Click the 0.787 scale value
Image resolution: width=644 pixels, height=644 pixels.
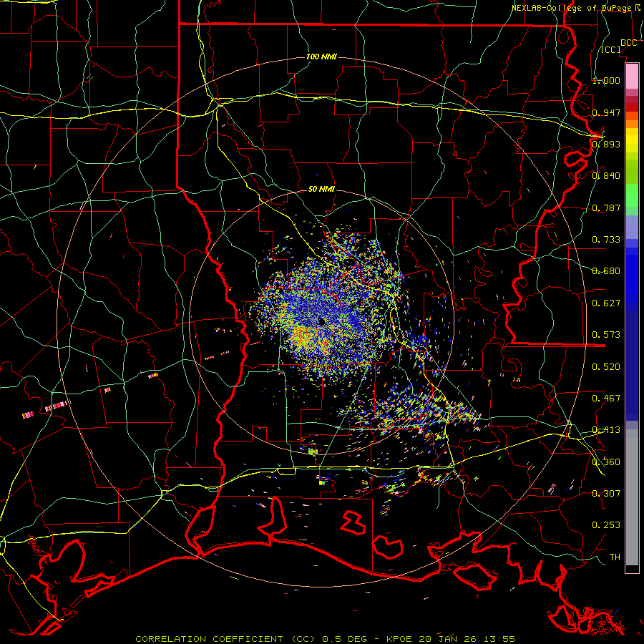point(606,208)
